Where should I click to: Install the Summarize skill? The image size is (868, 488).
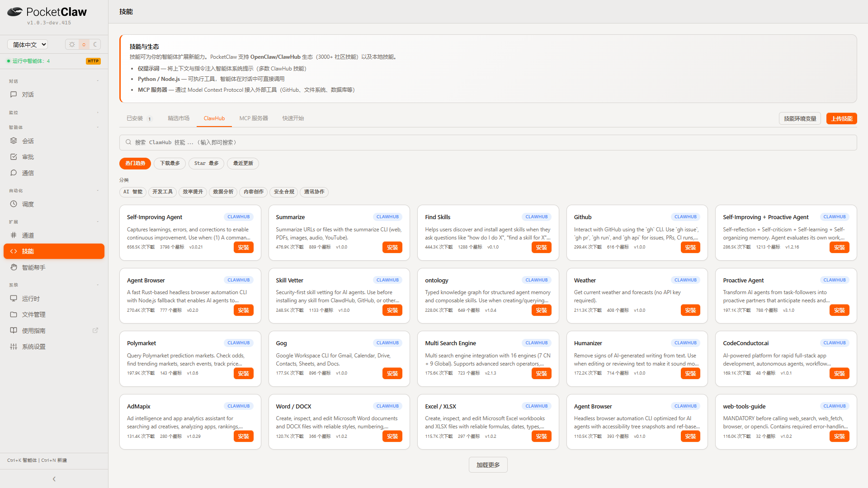pos(392,248)
